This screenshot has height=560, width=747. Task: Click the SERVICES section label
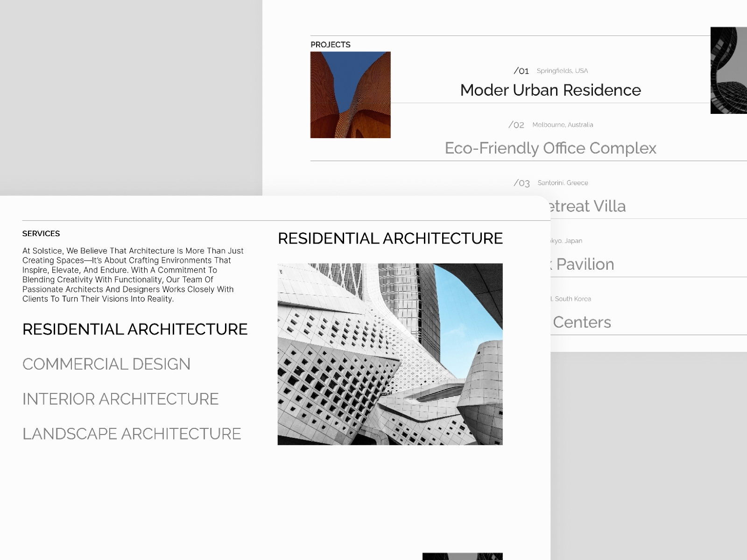coord(41,233)
